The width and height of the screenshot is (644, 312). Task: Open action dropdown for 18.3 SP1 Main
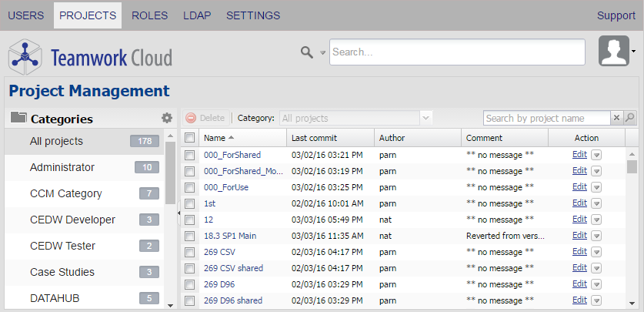(596, 236)
